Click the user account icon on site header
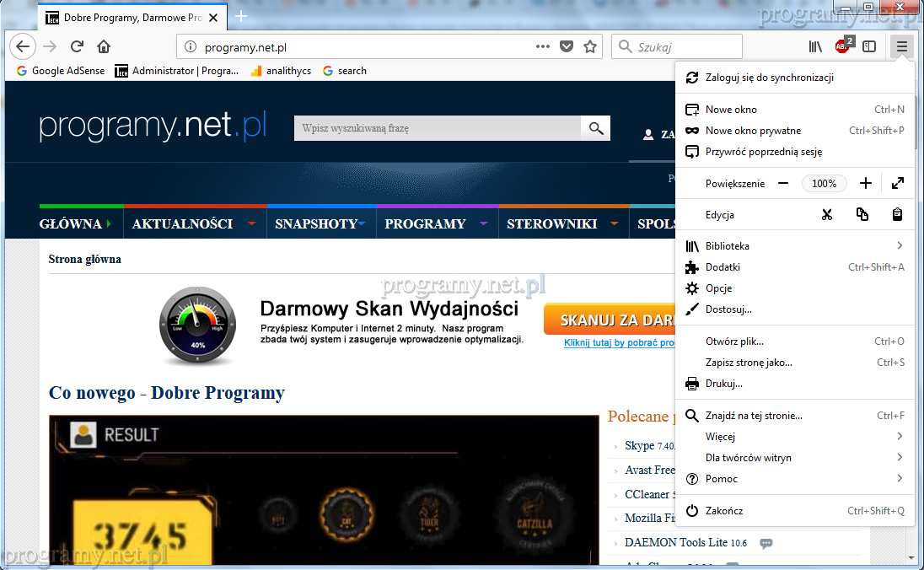The width and height of the screenshot is (924, 570). click(x=648, y=134)
